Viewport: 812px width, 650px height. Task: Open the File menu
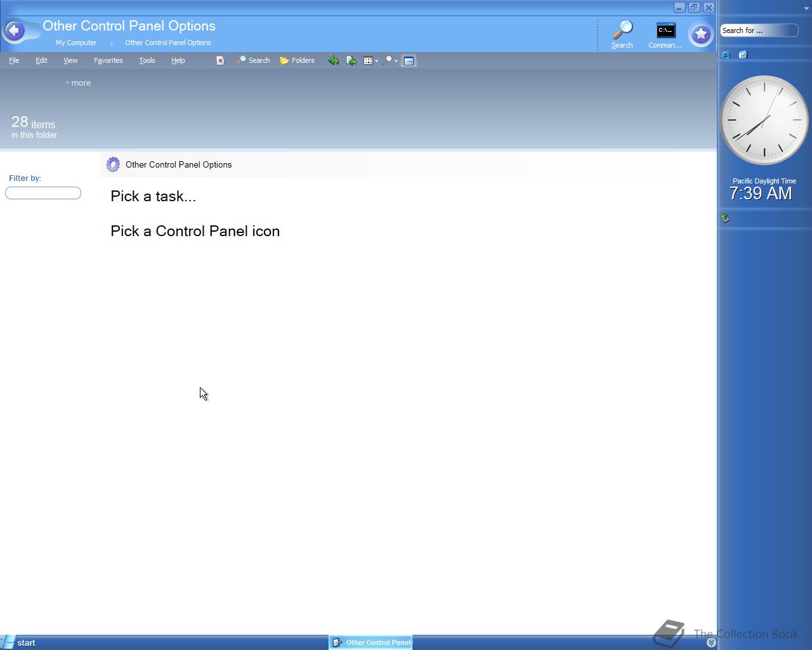point(14,60)
